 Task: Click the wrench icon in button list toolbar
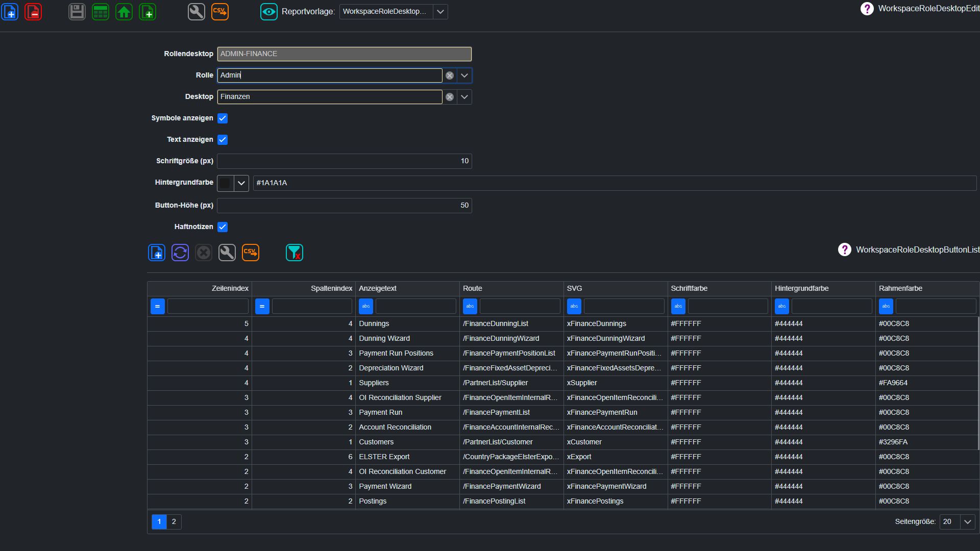227,253
